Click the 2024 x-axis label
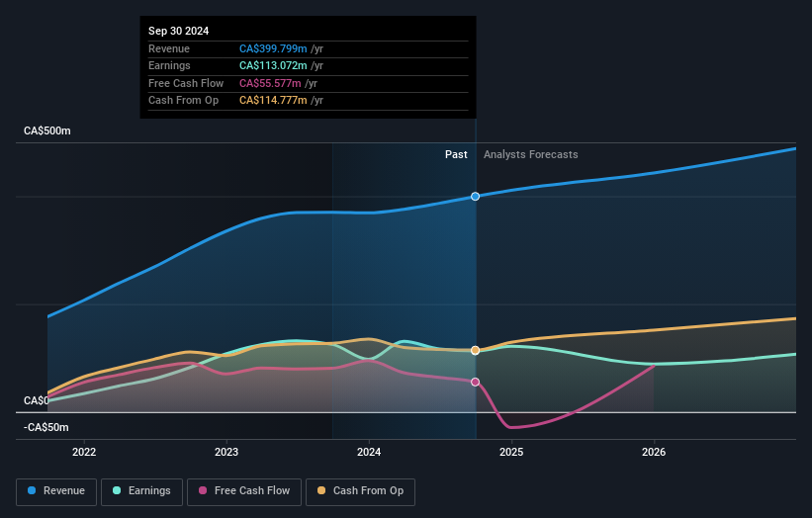 coord(369,452)
